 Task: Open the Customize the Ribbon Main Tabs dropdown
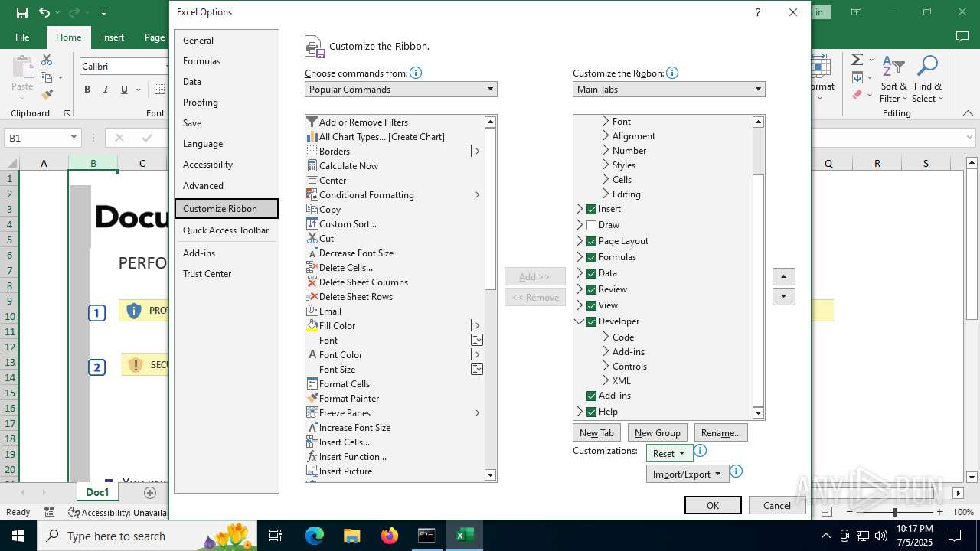click(668, 90)
